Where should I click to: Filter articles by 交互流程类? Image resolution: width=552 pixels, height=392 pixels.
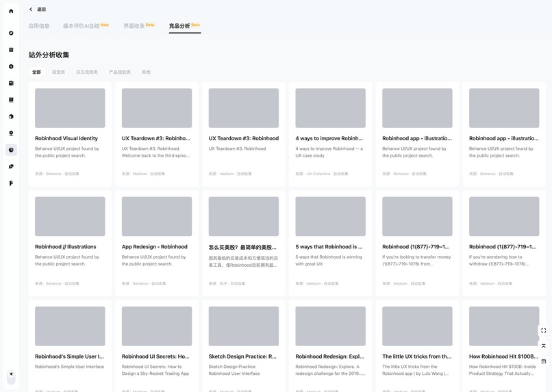[87, 72]
